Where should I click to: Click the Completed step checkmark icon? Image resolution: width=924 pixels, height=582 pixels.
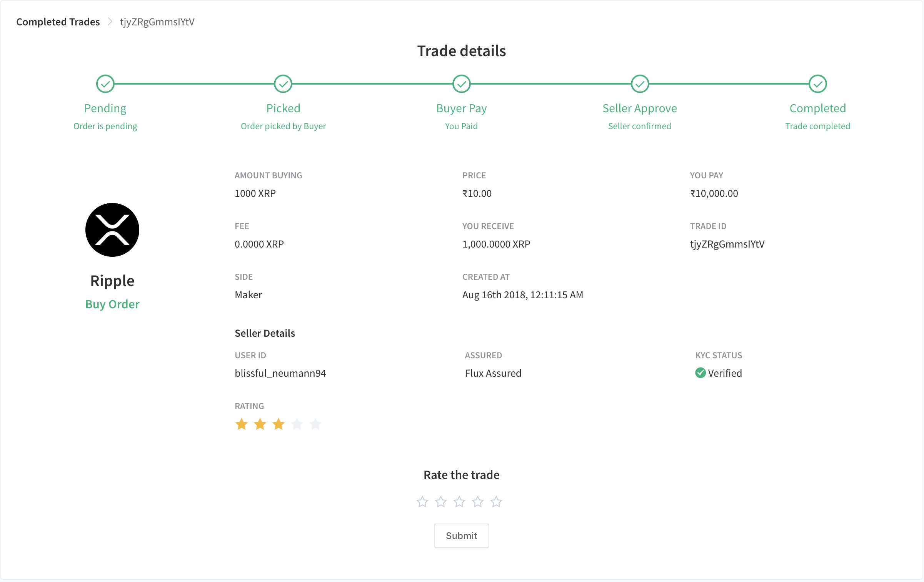point(817,84)
